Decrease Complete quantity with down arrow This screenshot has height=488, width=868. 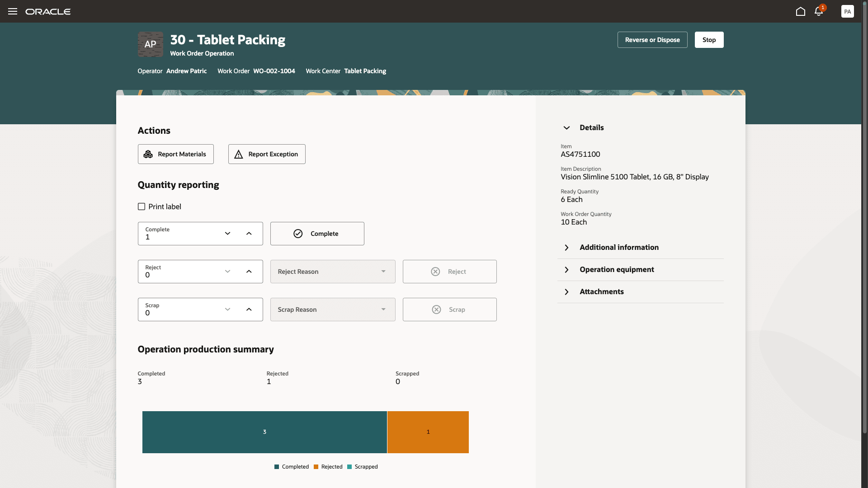coord(227,234)
